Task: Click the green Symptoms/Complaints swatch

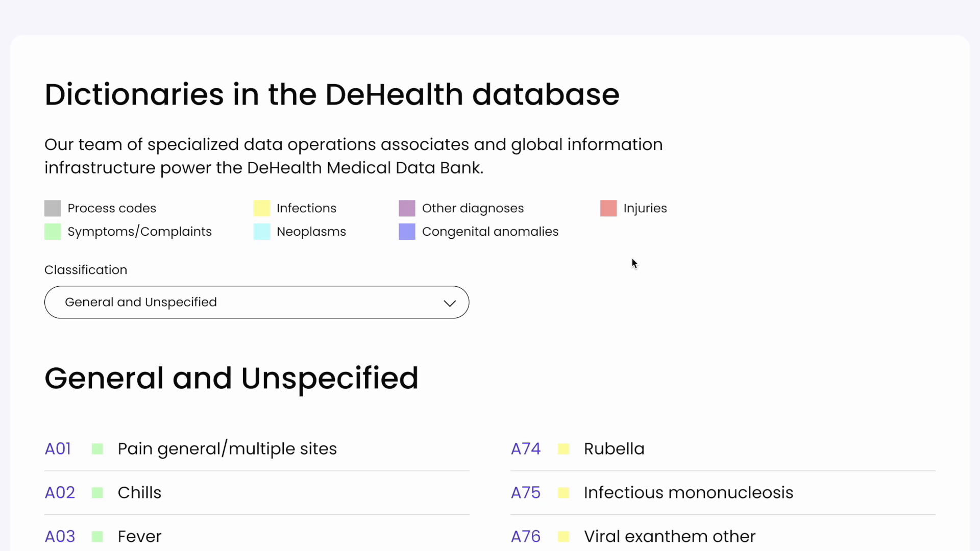Action: pos(53,232)
